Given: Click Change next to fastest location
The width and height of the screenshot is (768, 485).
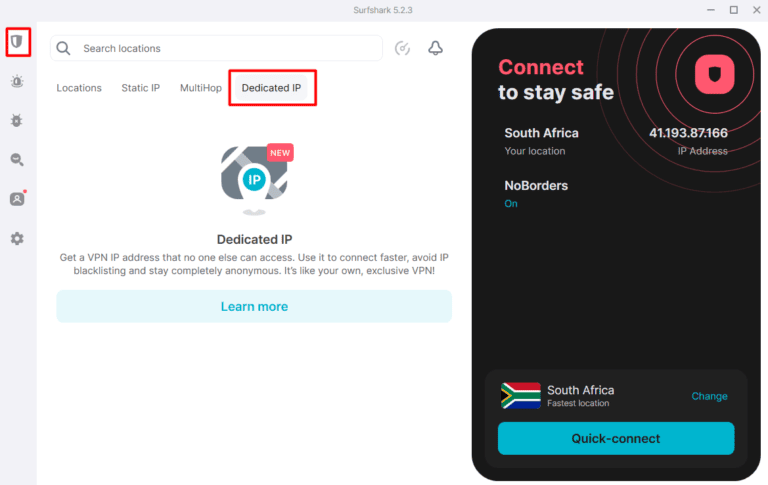Looking at the screenshot, I should 709,396.
